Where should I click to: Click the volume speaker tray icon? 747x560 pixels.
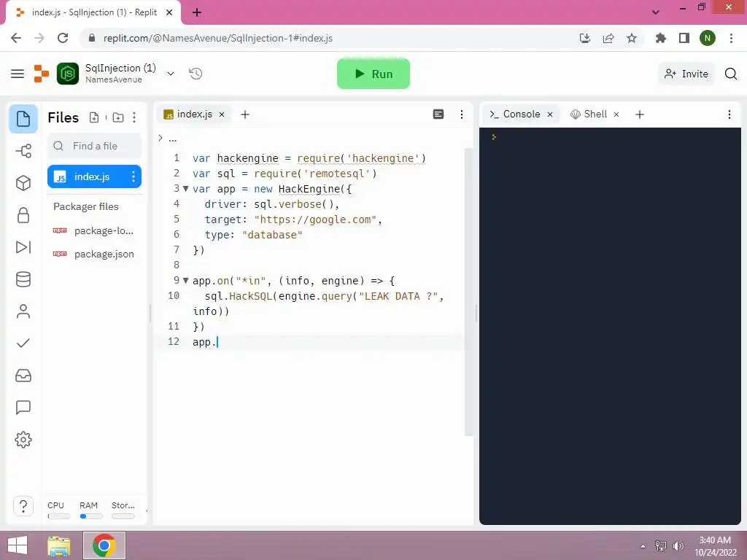[678, 546]
